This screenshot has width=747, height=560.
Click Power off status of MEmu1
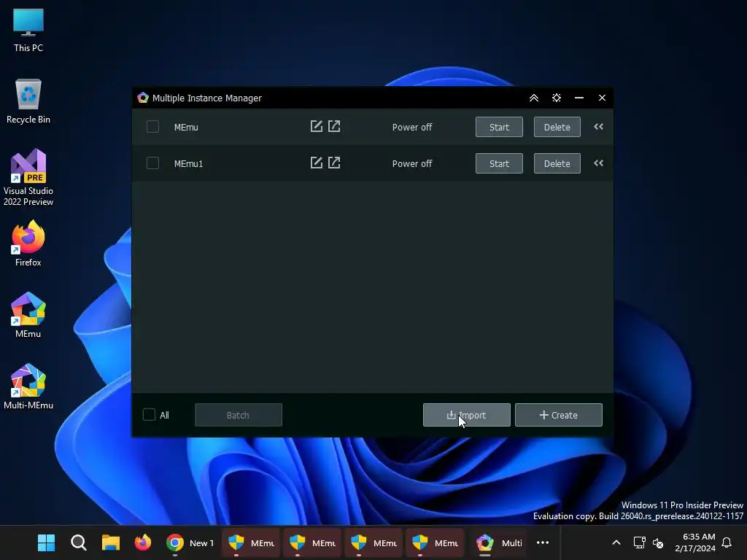[x=412, y=164]
